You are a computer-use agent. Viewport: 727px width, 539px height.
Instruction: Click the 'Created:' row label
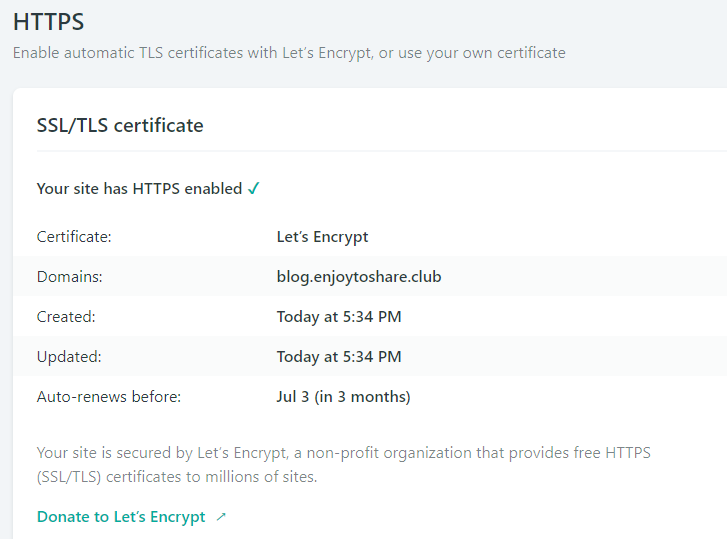click(66, 316)
